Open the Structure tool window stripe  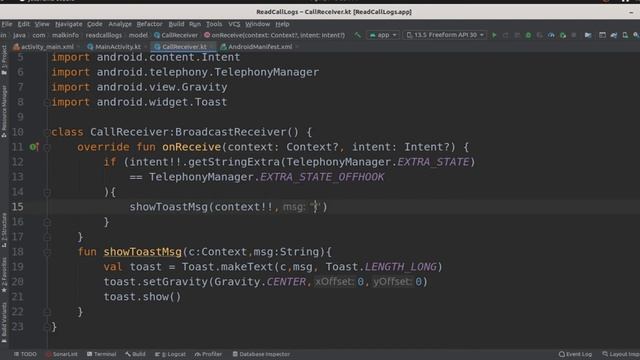click(x=4, y=230)
